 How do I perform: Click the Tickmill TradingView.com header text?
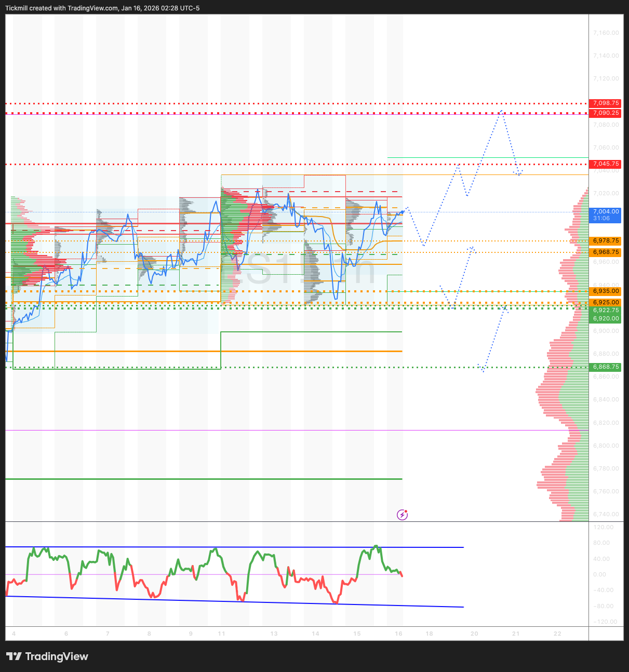point(102,8)
